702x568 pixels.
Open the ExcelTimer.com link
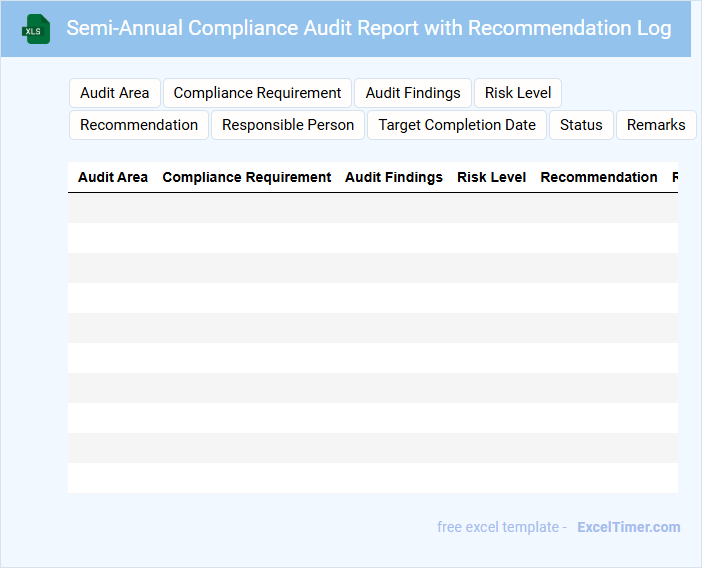[x=628, y=527]
